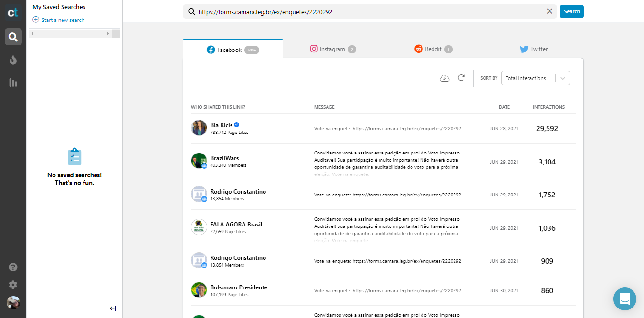This screenshot has height=318, width=644.
Task: Open the help question mark icon
Action: pos(13,267)
